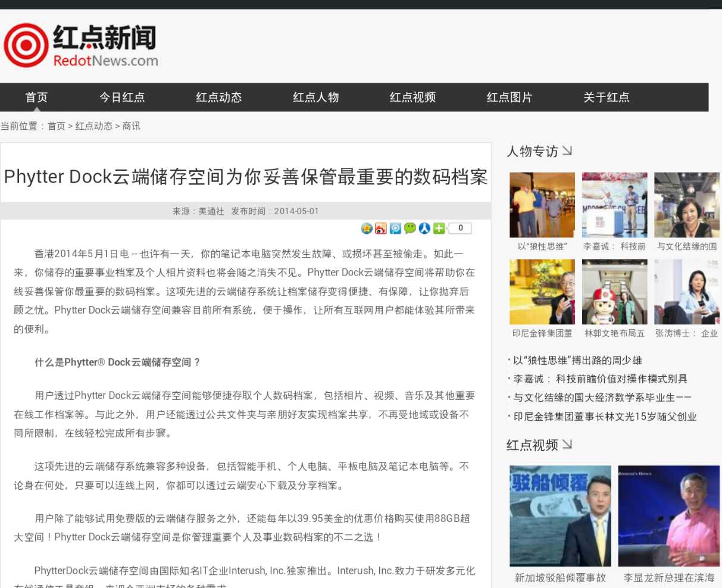722x588 pixels.
Task: Open thumbnail above 印尼金锋集团董 caption
Action: point(542,292)
